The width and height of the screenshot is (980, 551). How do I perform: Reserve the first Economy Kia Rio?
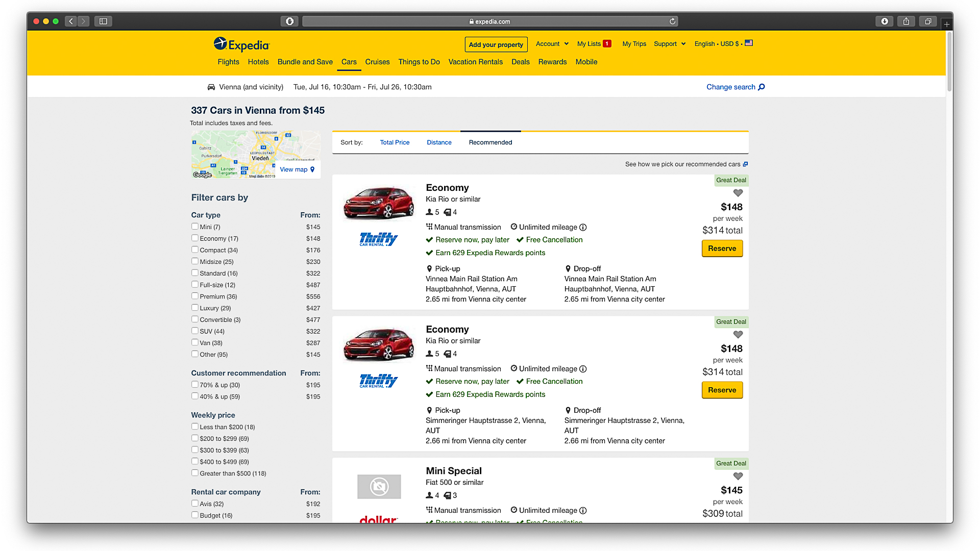click(722, 248)
